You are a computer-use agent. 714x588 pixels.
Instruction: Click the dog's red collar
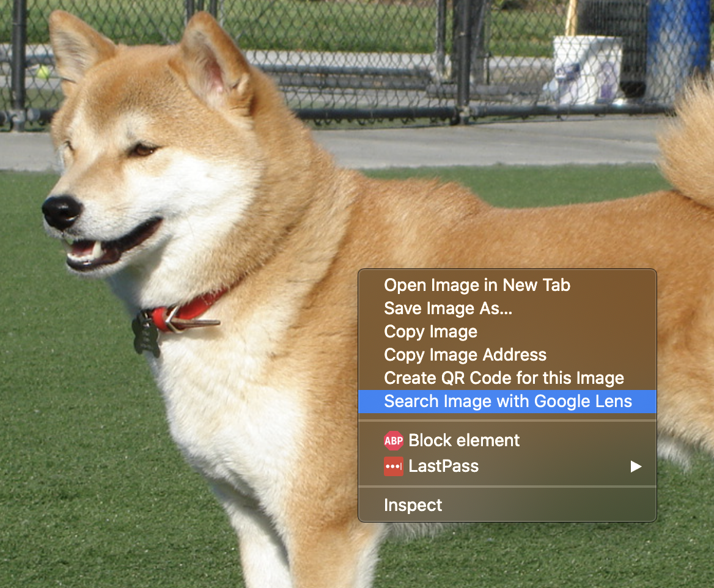190,310
